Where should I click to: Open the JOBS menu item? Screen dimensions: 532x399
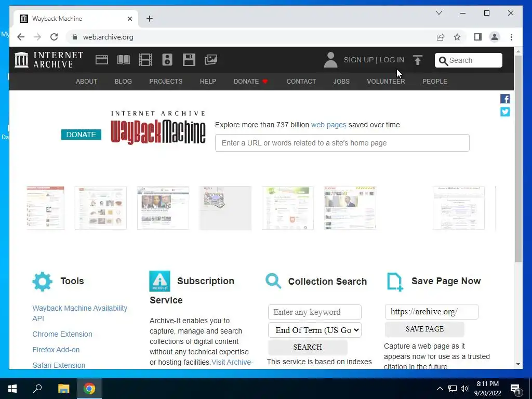[x=341, y=82]
